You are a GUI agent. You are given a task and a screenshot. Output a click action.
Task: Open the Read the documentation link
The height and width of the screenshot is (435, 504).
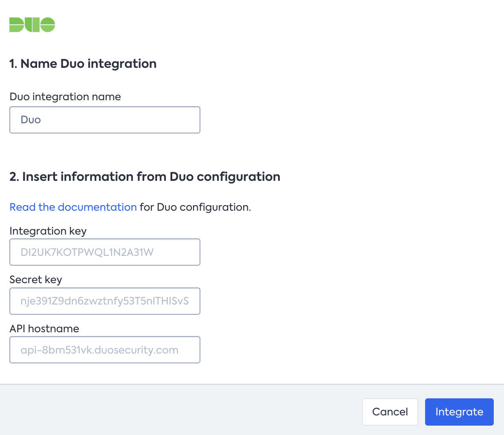pyautogui.click(x=73, y=207)
